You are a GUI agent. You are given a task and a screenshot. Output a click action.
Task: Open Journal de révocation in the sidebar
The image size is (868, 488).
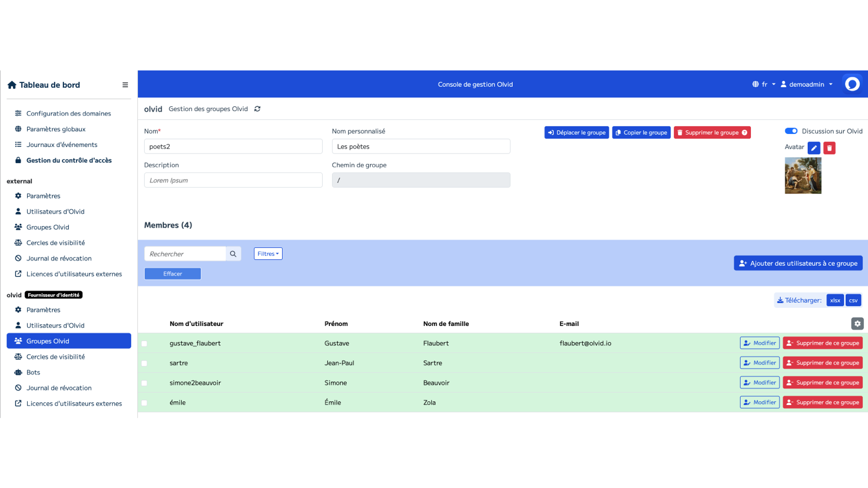coord(59,258)
